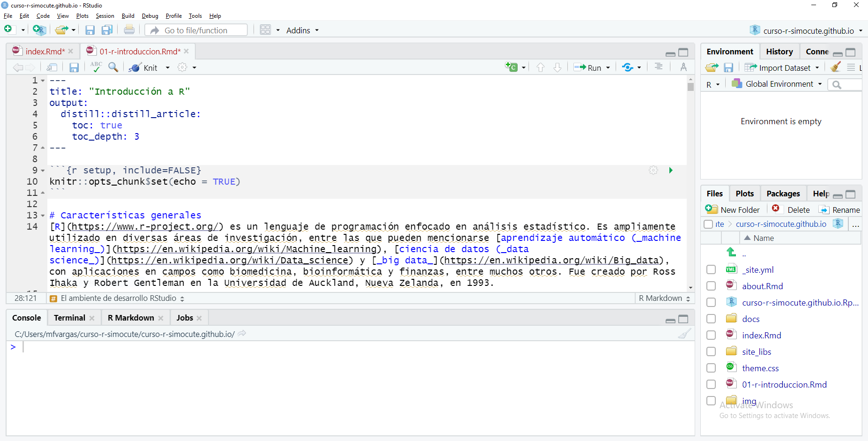The width and height of the screenshot is (868, 441).
Task: Check the box next to about.Rmd
Action: pyautogui.click(x=711, y=286)
